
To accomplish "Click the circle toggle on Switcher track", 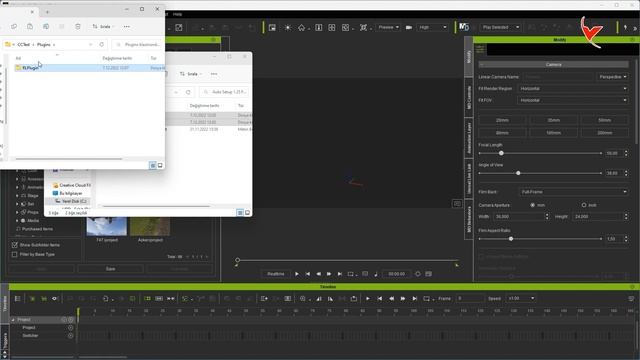I will pyautogui.click(x=71, y=336).
